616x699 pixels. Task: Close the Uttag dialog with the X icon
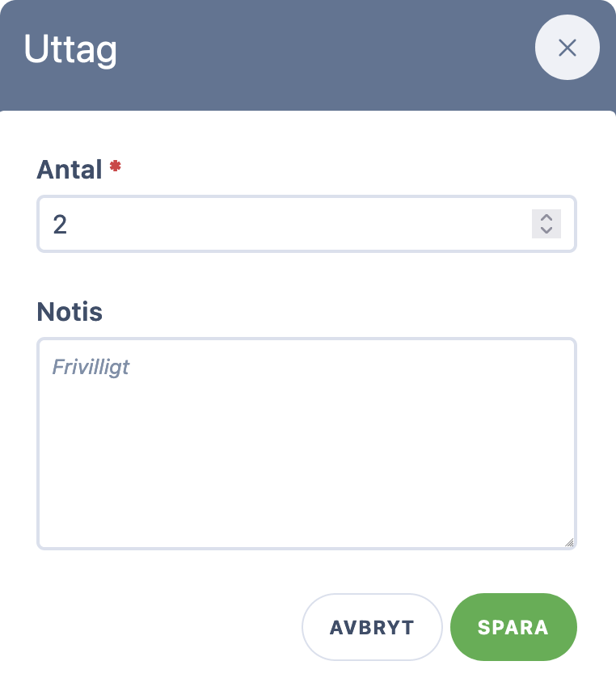coord(567,48)
